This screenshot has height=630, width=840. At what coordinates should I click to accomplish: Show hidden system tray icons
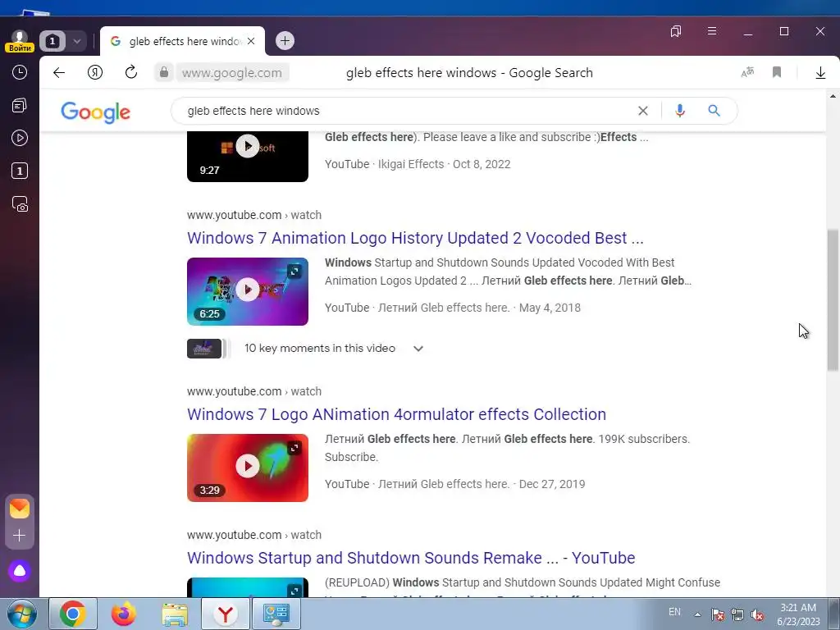click(x=697, y=614)
